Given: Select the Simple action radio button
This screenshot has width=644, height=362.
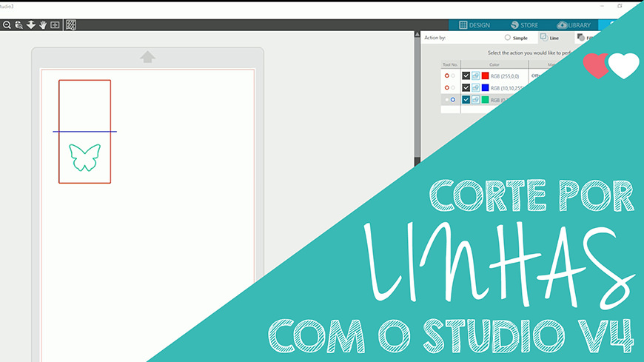Looking at the screenshot, I should 508,37.
